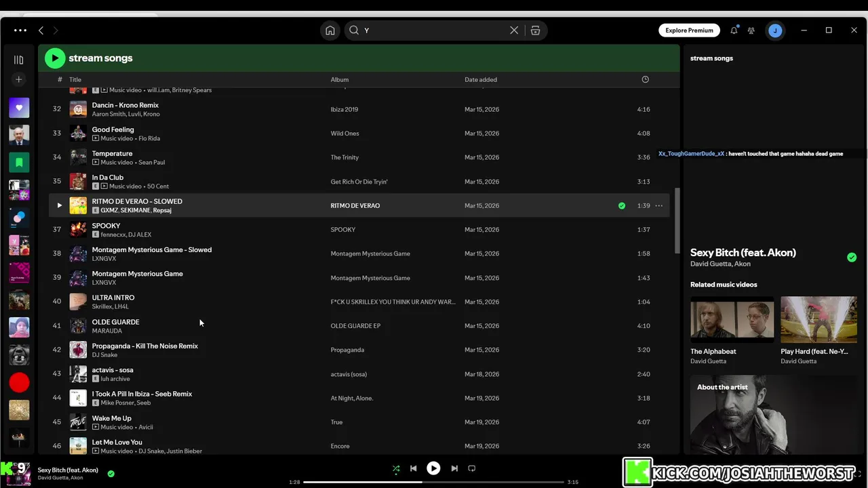Open the Browse icon in search bar
Screen dimensions: 868x488
[536, 30]
